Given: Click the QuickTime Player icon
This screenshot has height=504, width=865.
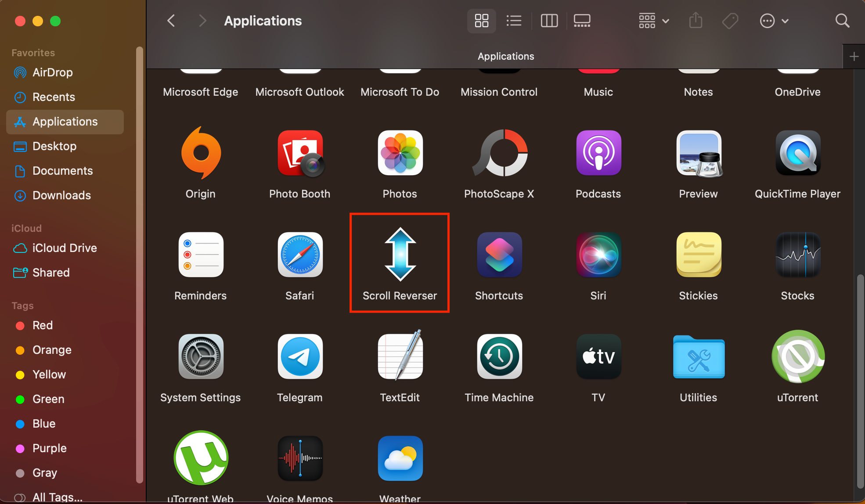Looking at the screenshot, I should point(798,153).
